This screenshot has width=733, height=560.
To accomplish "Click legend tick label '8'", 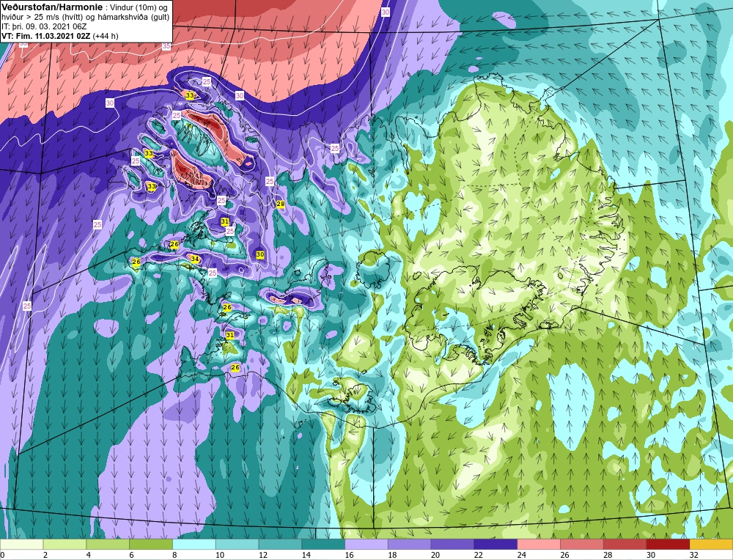I will [174, 555].
